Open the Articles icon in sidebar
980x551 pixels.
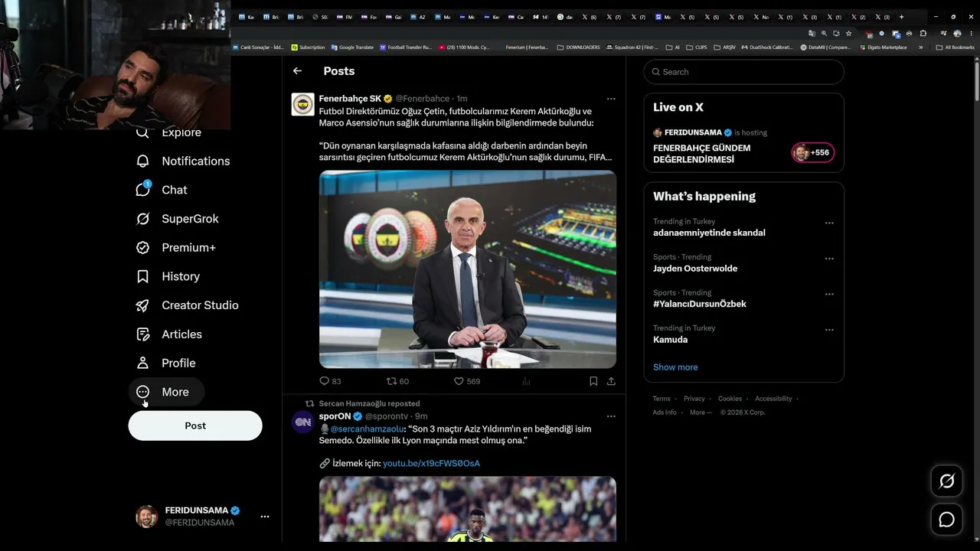point(142,334)
